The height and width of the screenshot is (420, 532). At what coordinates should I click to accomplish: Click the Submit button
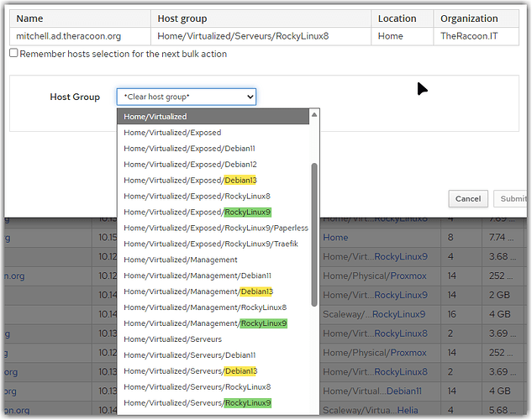(512, 199)
